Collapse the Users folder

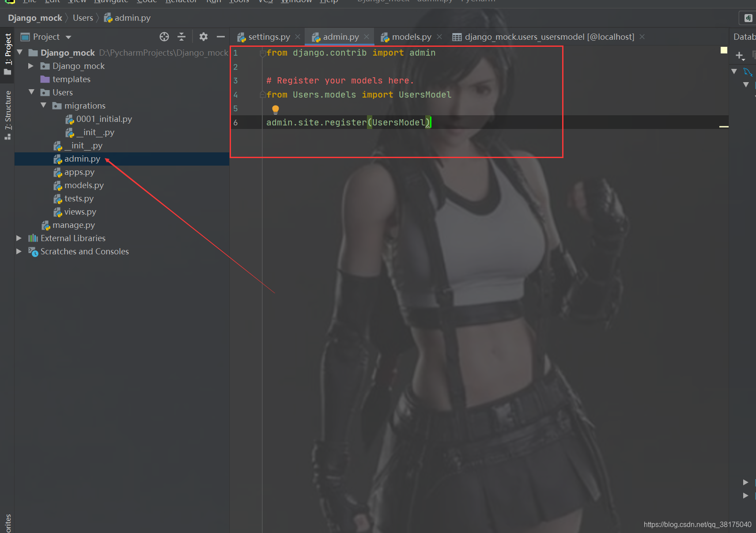click(x=31, y=92)
